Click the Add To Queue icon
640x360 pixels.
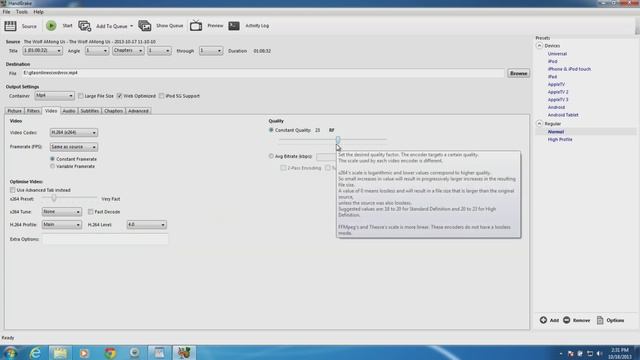click(84, 26)
